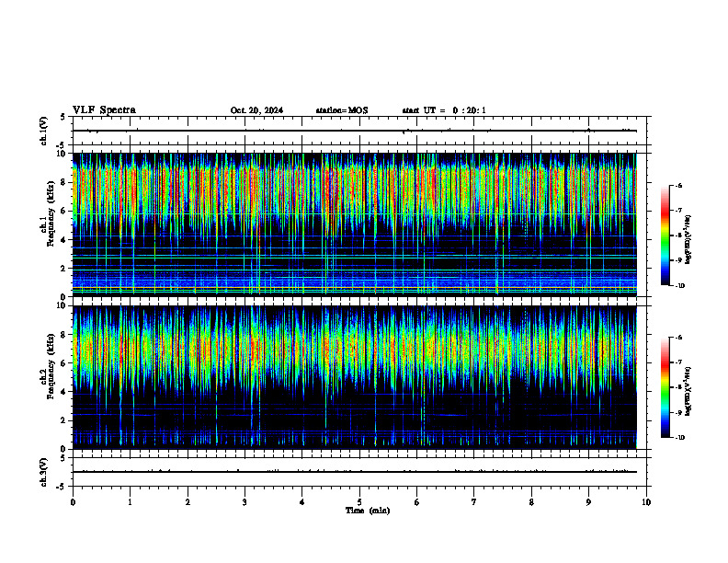Click the 'station=MOS' label
Image resolution: width=728 pixels, height=563 pixels.
(342, 110)
